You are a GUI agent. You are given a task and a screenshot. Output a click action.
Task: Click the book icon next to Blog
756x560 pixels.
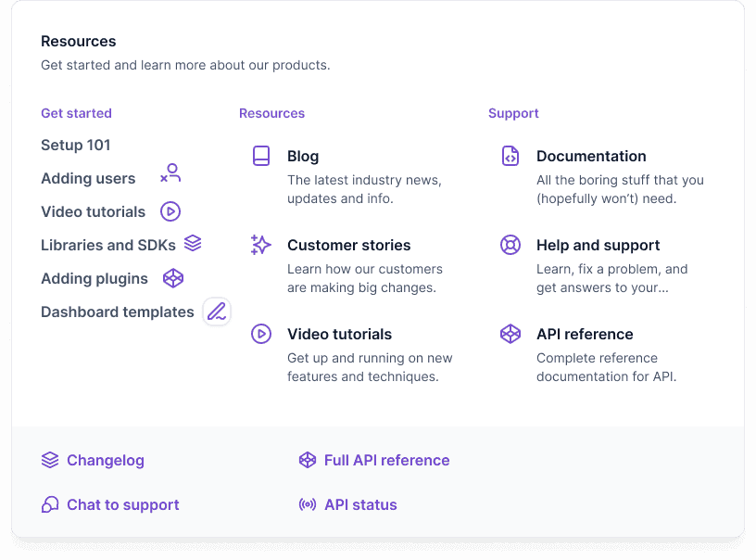pos(261,156)
